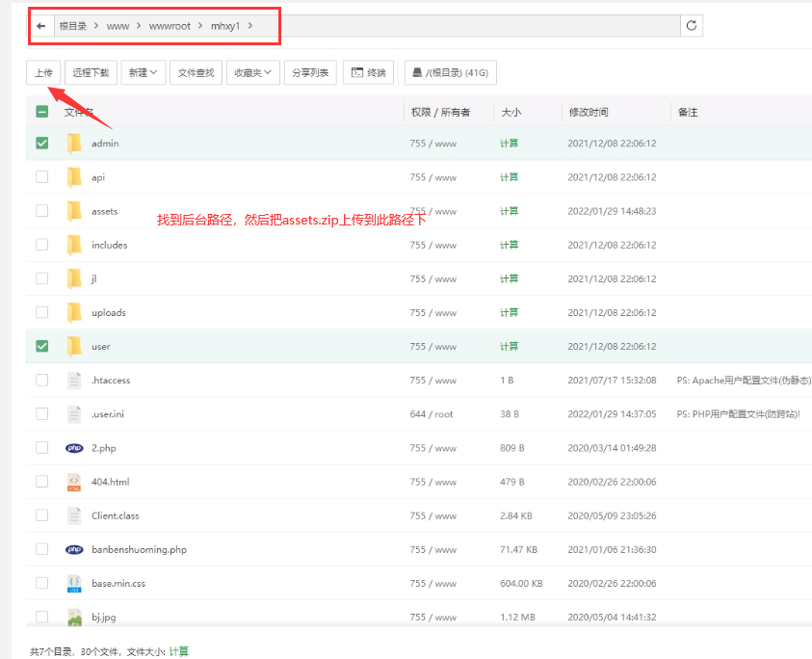Click the root disk /(根目录) (41G) button

(x=450, y=72)
